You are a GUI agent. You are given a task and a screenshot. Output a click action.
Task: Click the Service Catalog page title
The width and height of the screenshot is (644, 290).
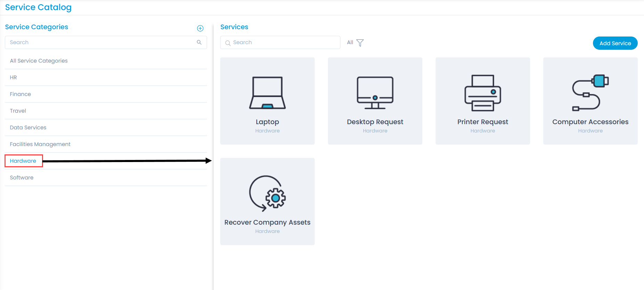pos(38,7)
